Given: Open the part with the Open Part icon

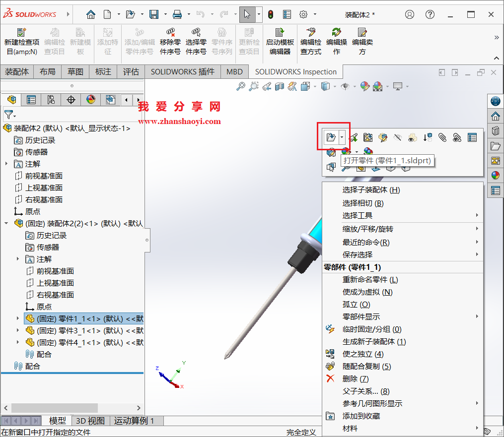Looking at the screenshot, I should (331, 137).
